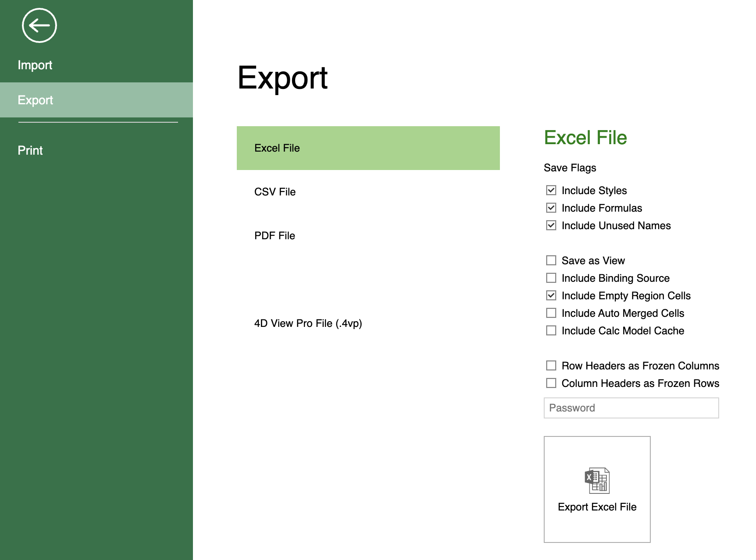
Task: Click the large 'Export' page title
Action: [282, 78]
